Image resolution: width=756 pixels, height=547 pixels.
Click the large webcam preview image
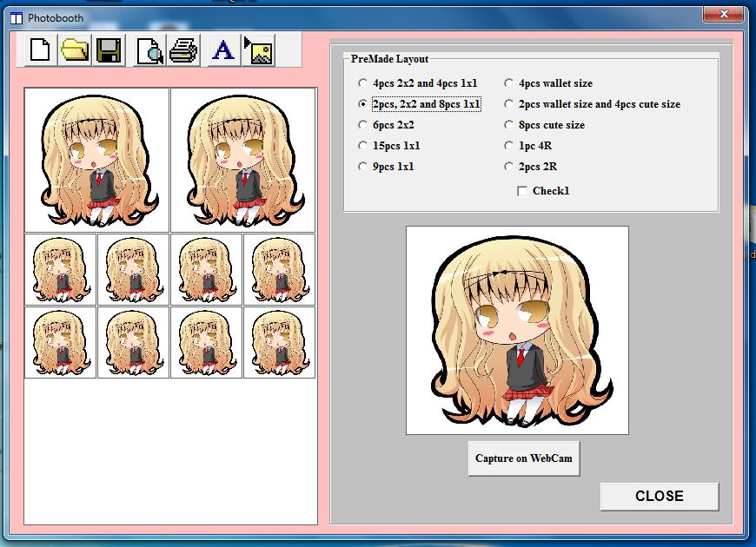coord(517,330)
